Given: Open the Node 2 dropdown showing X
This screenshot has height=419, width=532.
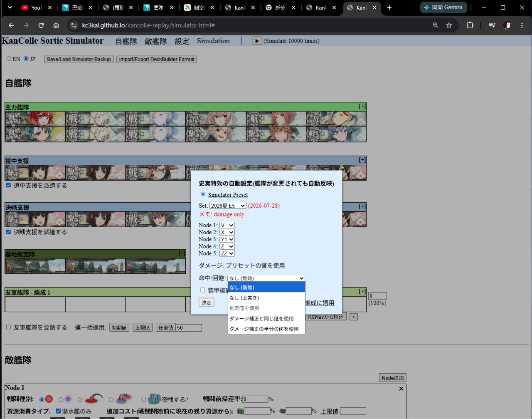Looking at the screenshot, I should point(227,232).
